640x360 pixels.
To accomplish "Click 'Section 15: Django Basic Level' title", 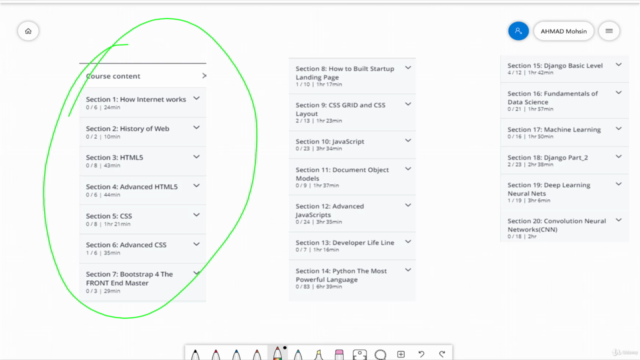I will coord(555,66).
